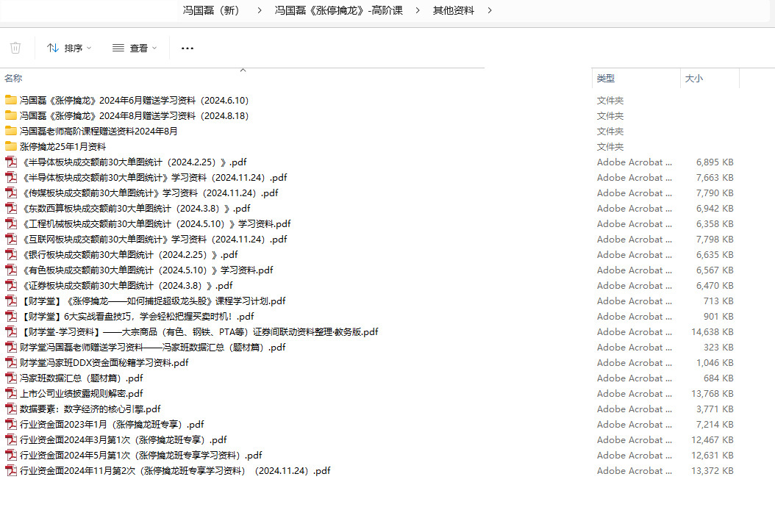Click PDF icon of 数据要素：数字经济的核心引擎.pdf
Screen dimensions: 775x532
pos(11,409)
